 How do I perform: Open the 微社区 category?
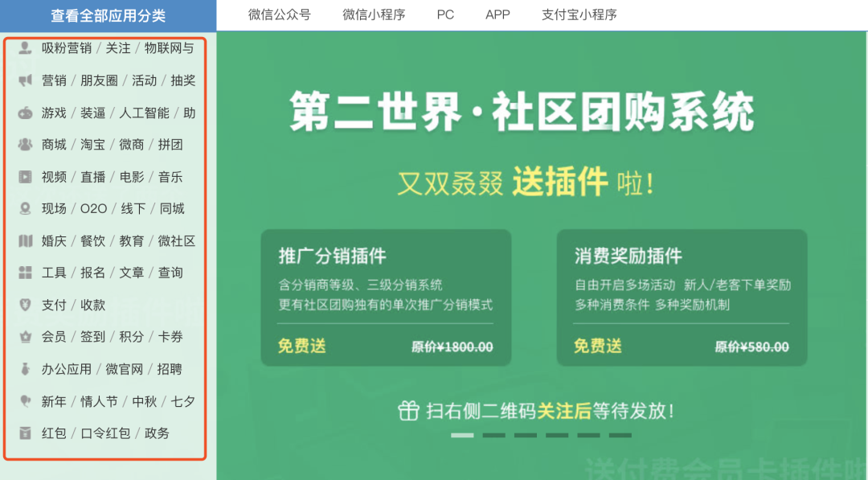(177, 241)
